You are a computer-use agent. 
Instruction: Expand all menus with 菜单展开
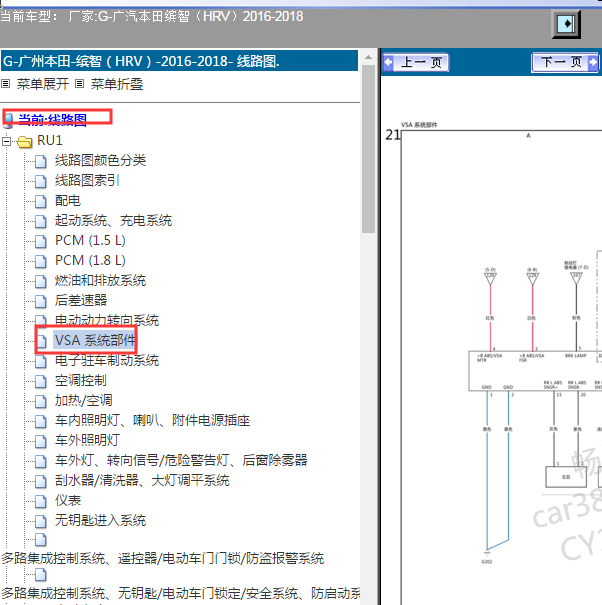tap(42, 84)
